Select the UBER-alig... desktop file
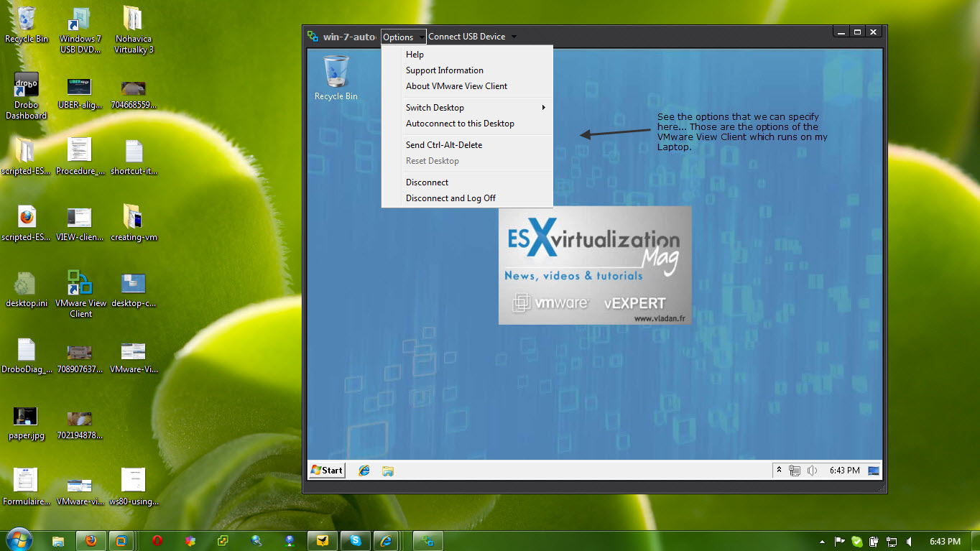Image resolution: width=980 pixels, height=551 pixels. click(x=79, y=93)
